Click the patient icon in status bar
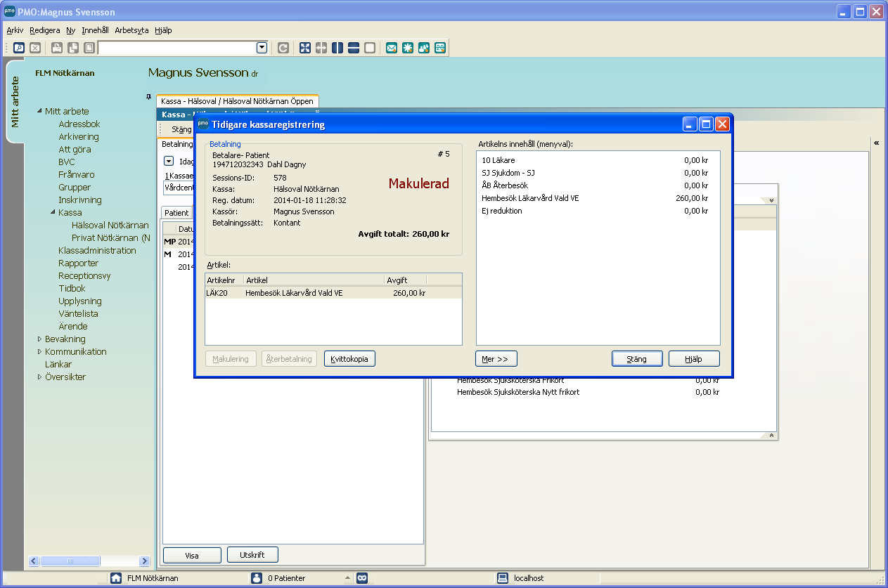This screenshot has height=588, width=888. [257, 578]
